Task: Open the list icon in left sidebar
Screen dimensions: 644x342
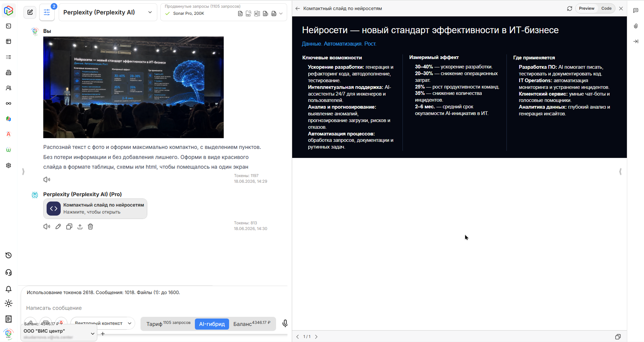Action: [9, 57]
